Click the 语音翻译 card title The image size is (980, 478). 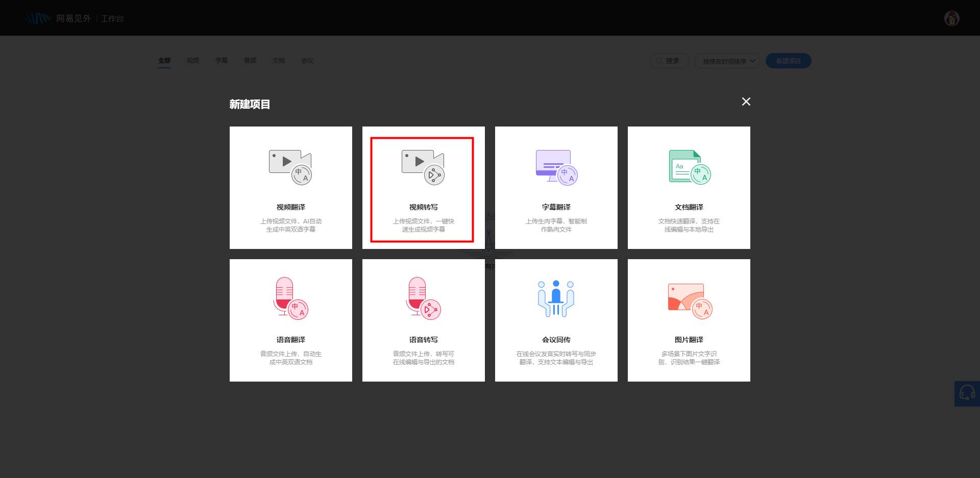click(291, 340)
